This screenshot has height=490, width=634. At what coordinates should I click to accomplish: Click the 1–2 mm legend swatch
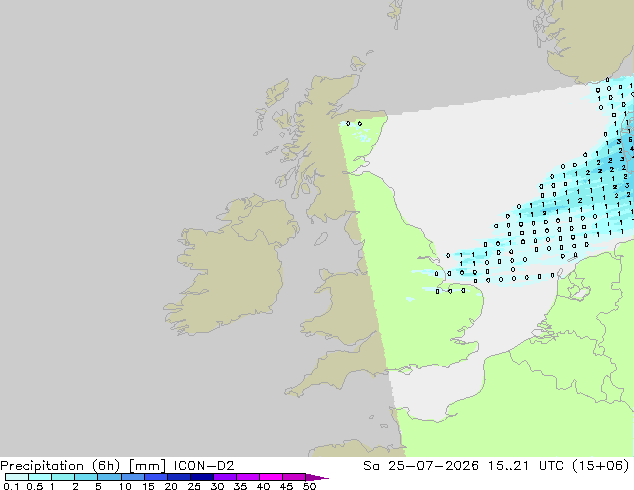tap(63, 477)
